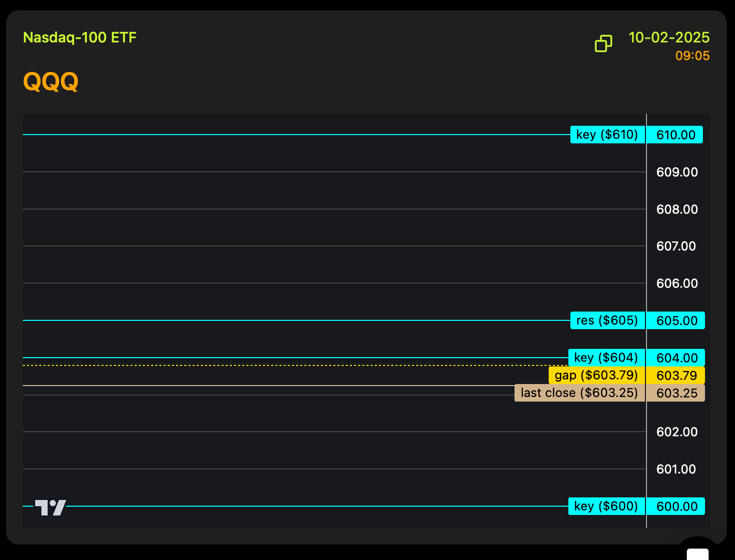This screenshot has height=560, width=735.
Task: Select the res ($605) resistance label
Action: coord(607,320)
